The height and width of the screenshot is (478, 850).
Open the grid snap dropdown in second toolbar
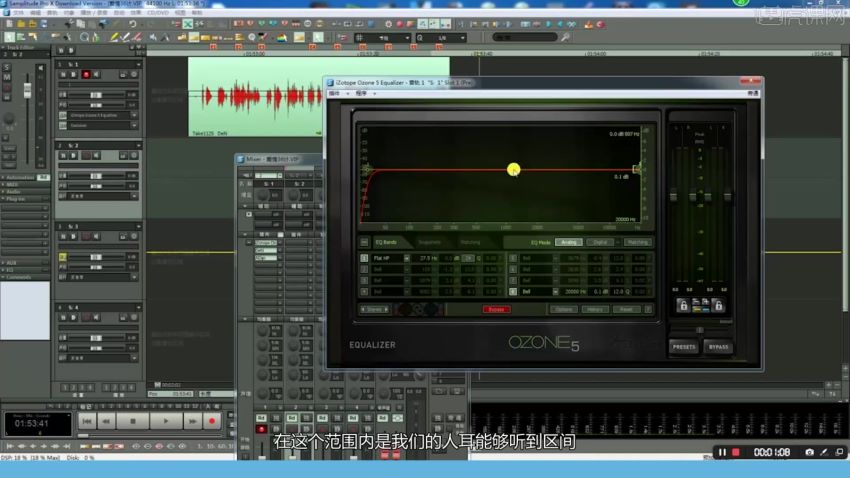click(x=407, y=37)
